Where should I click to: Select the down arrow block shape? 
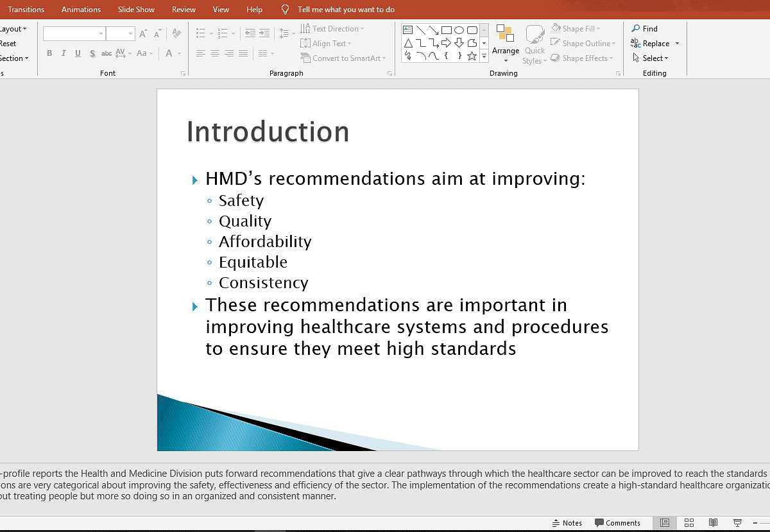(459, 43)
